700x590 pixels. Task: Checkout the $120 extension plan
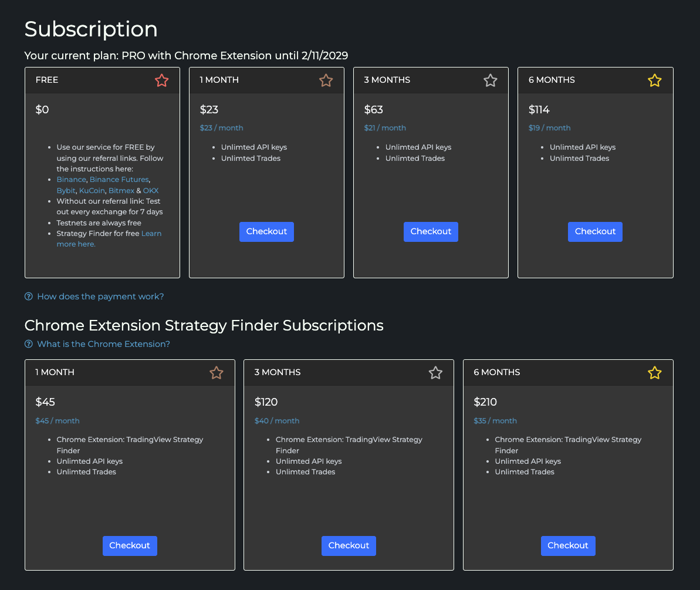click(349, 546)
